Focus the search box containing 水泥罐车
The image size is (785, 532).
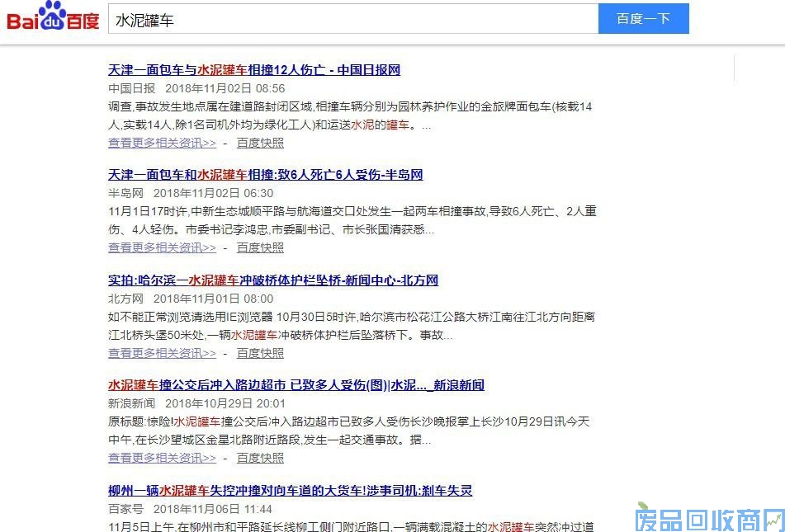(x=353, y=19)
